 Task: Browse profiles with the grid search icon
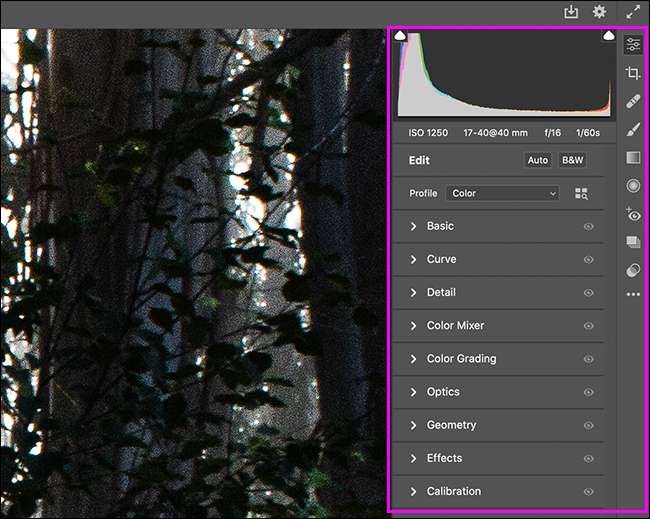point(582,194)
